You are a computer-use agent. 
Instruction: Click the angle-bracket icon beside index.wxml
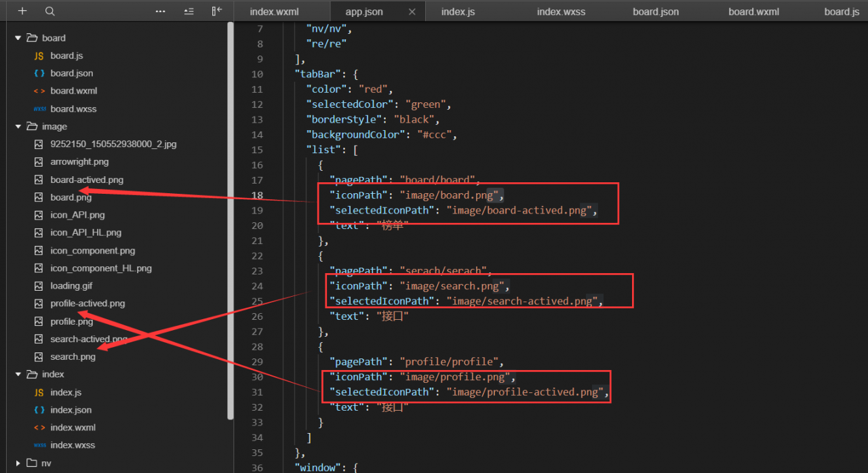pyautogui.click(x=39, y=428)
